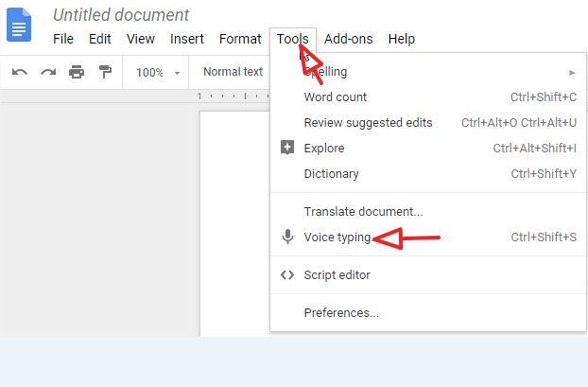Click the Ctrl+Shift+Y shortcut text
Image resolution: width=588 pixels, height=387 pixels.
(x=544, y=174)
